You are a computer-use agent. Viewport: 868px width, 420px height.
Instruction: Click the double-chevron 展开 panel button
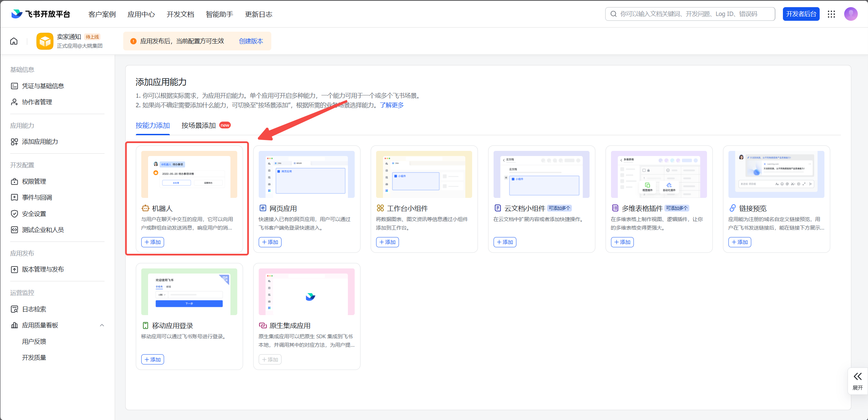coord(858,381)
